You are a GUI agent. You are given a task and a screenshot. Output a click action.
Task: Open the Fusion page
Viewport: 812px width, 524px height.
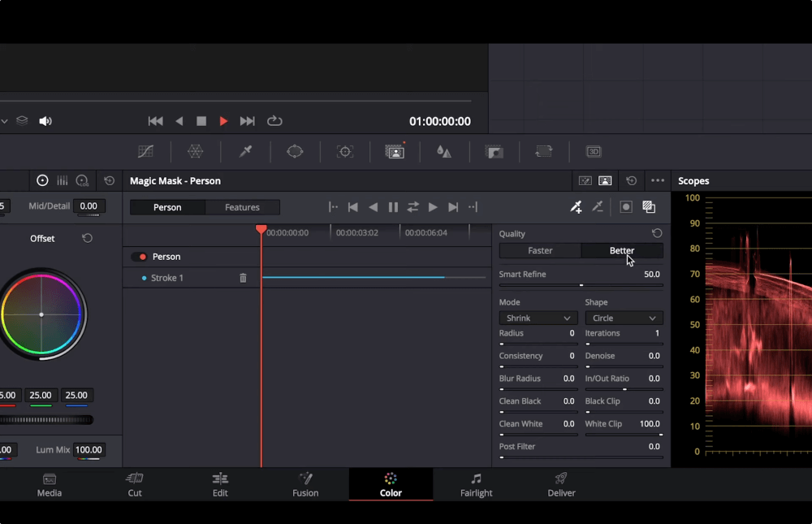click(x=305, y=485)
